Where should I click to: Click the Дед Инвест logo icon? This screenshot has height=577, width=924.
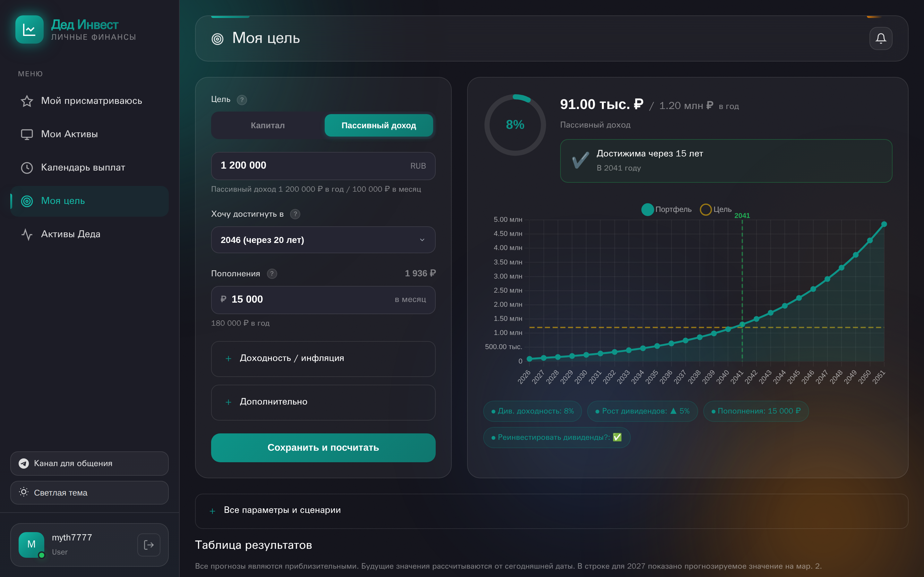[30, 29]
